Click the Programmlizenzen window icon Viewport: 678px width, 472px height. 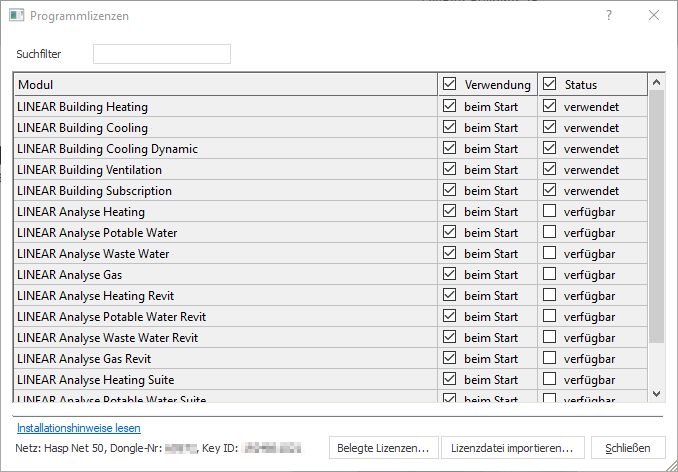(16, 16)
